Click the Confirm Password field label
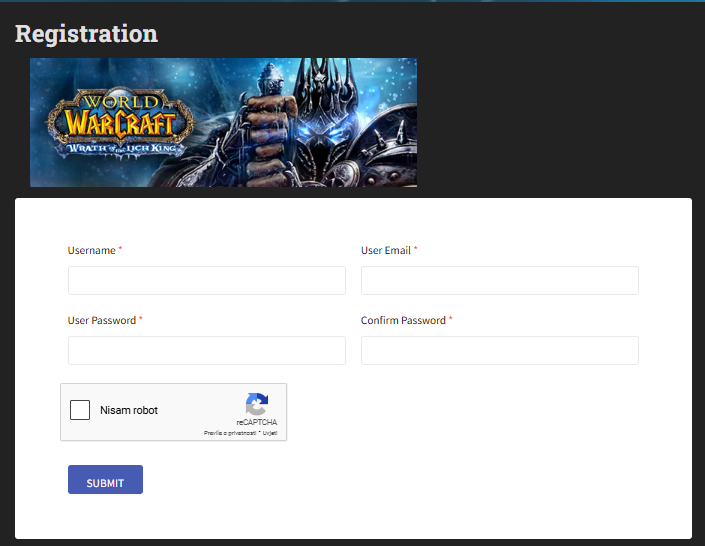 tap(403, 321)
